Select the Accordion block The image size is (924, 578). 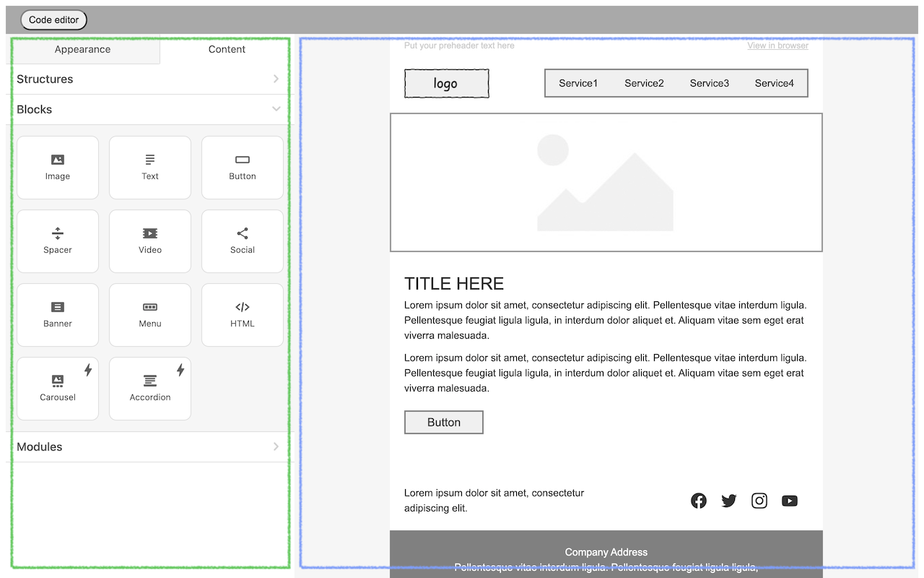150,389
